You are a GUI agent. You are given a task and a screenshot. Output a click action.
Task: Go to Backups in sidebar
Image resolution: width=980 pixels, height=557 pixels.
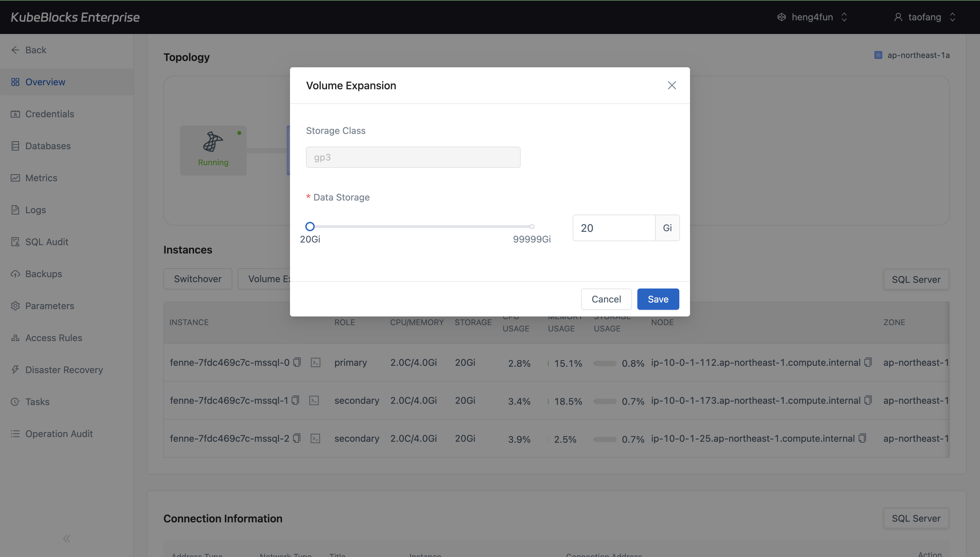pos(43,274)
